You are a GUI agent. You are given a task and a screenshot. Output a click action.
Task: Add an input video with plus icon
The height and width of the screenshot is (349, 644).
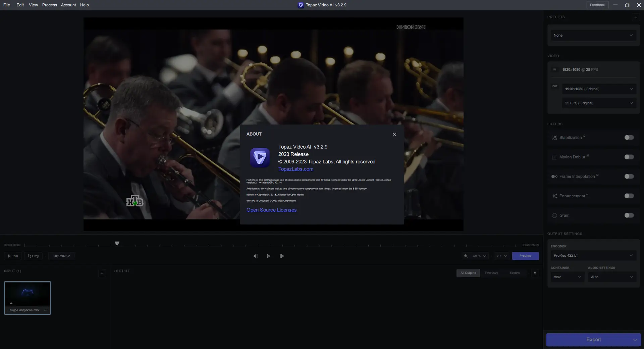coord(102,273)
